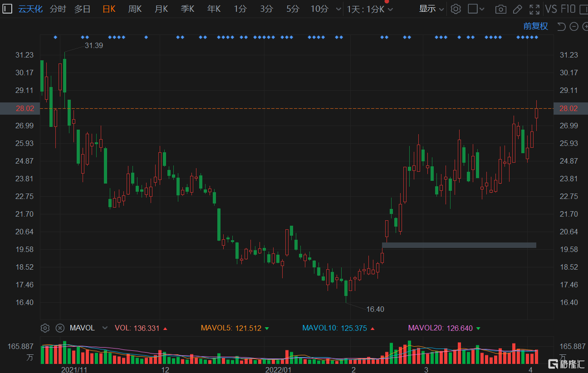Image resolution: width=588 pixels, height=373 pixels.
Task: Switch to 5分 five-minute chart
Action: [x=293, y=9]
